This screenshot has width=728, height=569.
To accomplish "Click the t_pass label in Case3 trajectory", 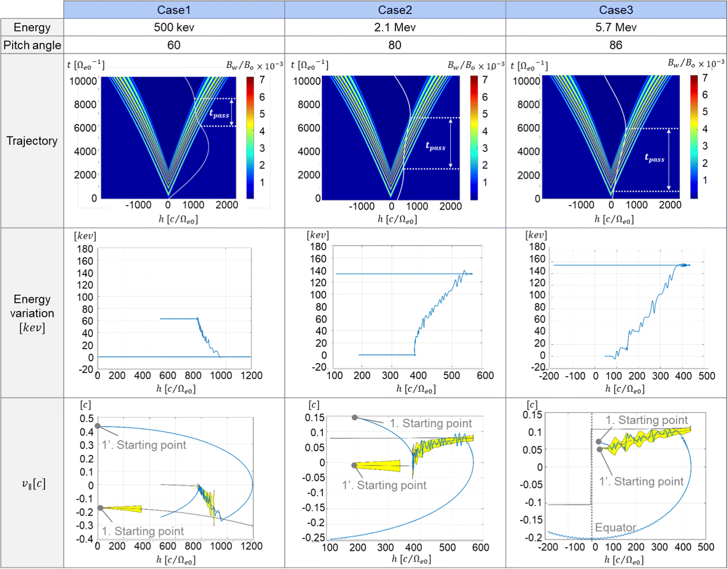I will [654, 158].
